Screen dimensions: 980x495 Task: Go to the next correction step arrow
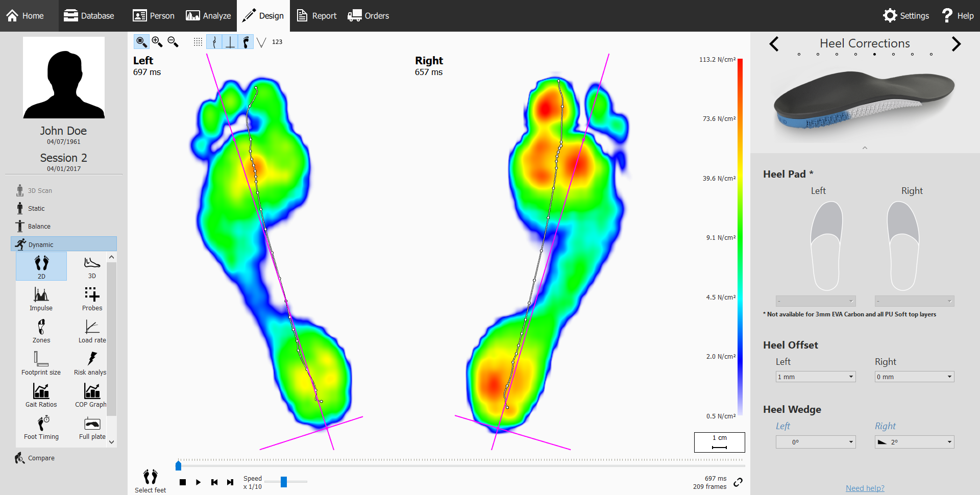point(957,44)
